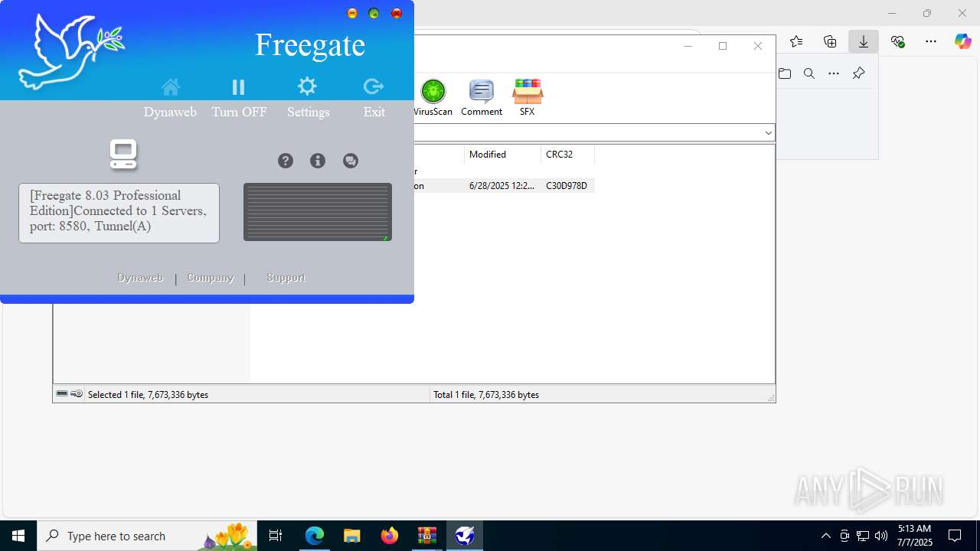Click WinRAR status bar drive icon
Image resolution: width=980 pixels, height=551 pixels.
click(x=62, y=394)
